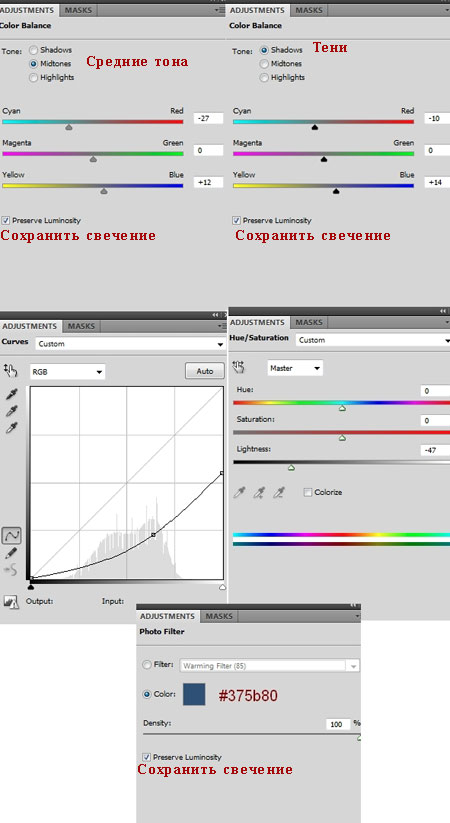Open Masks tab in the left Color Balance panel
Screen dimensions: 450x823
click(x=78, y=10)
